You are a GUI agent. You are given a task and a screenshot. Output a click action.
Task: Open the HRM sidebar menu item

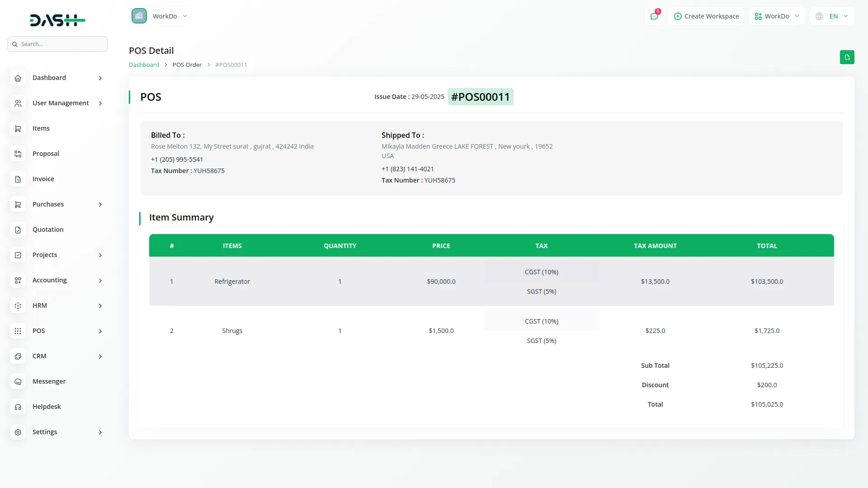tap(40, 305)
